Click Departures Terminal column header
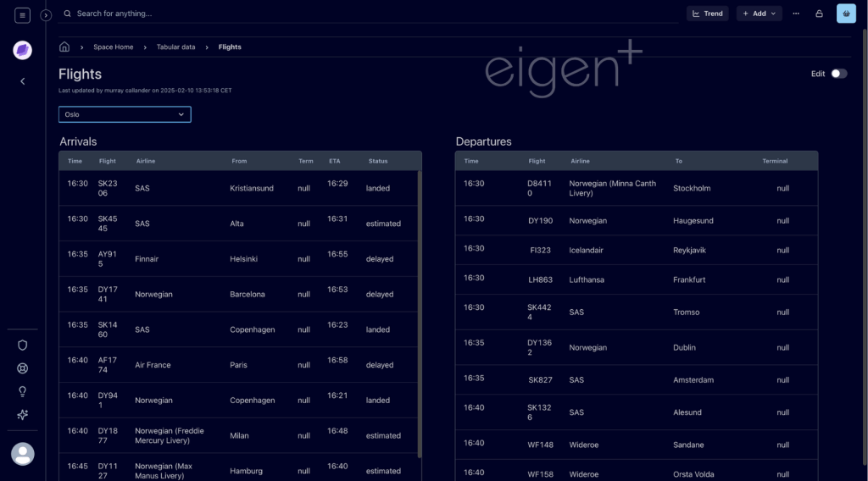Image resolution: width=868 pixels, height=481 pixels. (775, 161)
